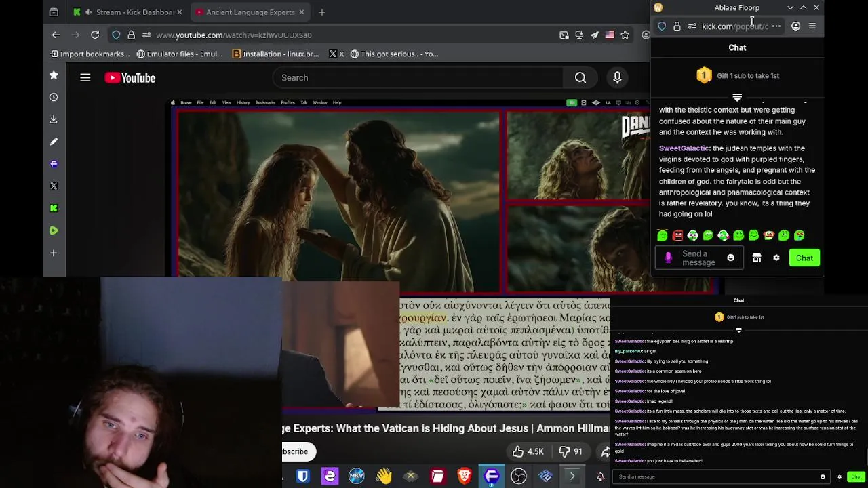Go to the YouTube logo home link
Image resolution: width=868 pixels, height=488 pixels.
point(130,78)
